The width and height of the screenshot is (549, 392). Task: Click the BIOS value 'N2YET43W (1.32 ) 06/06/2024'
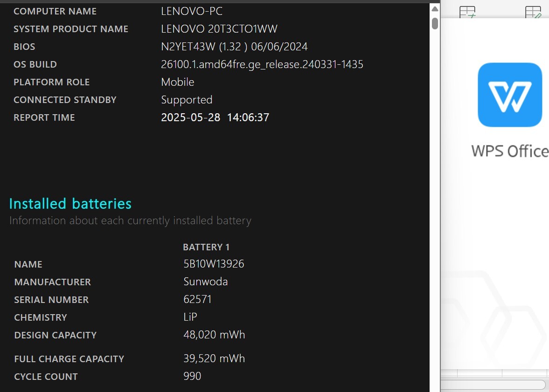(234, 47)
